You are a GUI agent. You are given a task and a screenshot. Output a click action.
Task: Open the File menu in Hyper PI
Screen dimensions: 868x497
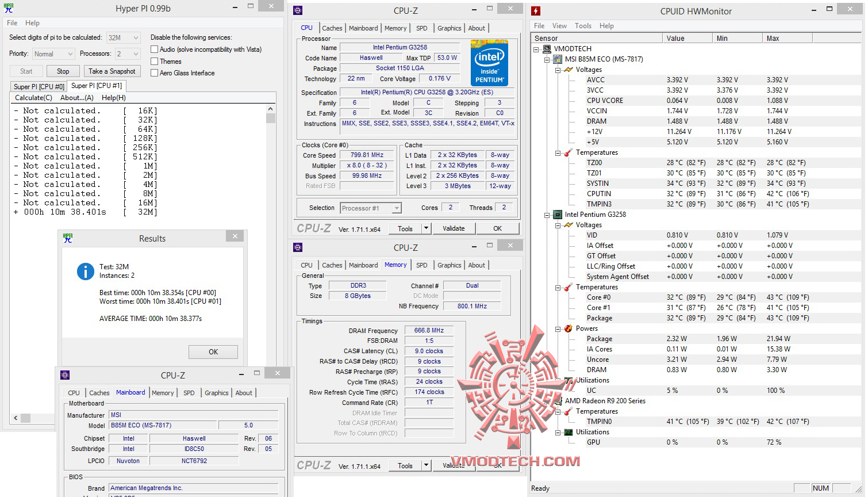[x=12, y=23]
